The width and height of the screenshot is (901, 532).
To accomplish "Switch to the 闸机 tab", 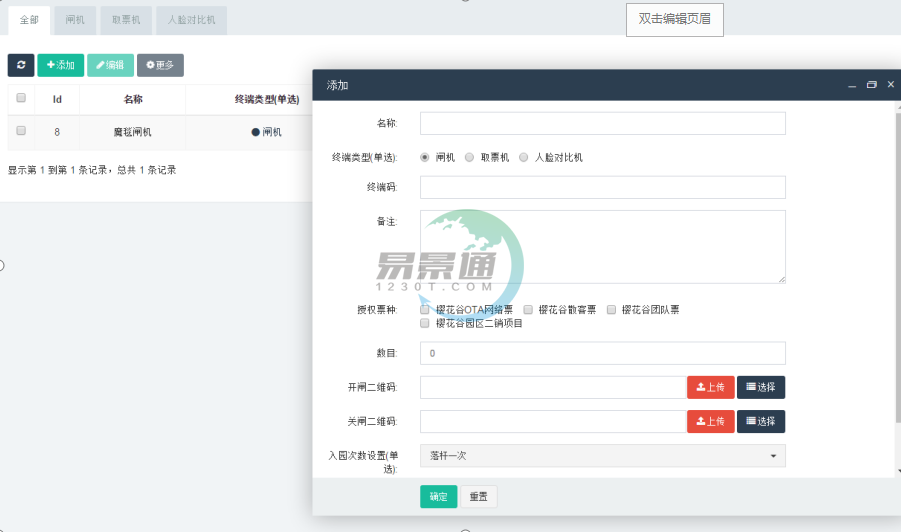I will (75, 20).
